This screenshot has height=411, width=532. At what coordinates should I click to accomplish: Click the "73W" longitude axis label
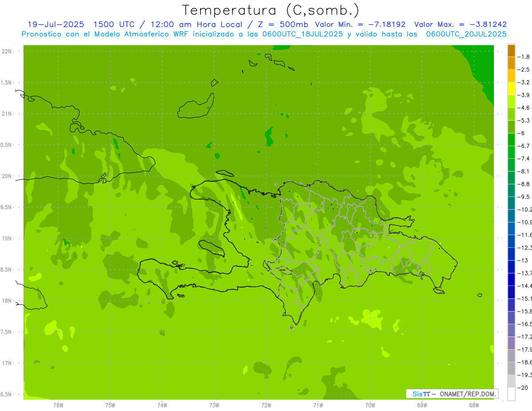coord(214,405)
